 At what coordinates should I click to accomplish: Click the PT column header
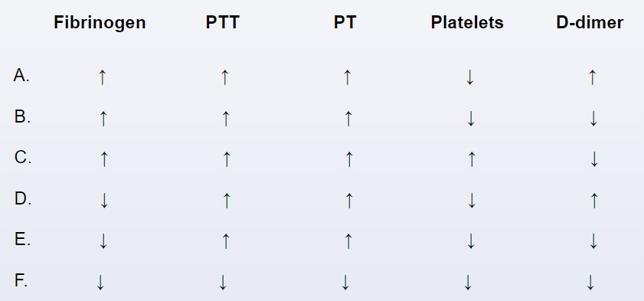tap(345, 22)
